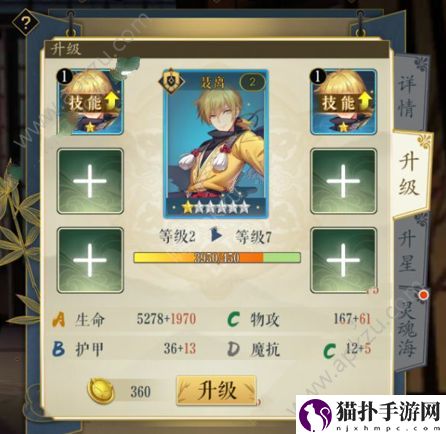
Task: Add material in left middle plus slot
Action: pyautogui.click(x=90, y=181)
